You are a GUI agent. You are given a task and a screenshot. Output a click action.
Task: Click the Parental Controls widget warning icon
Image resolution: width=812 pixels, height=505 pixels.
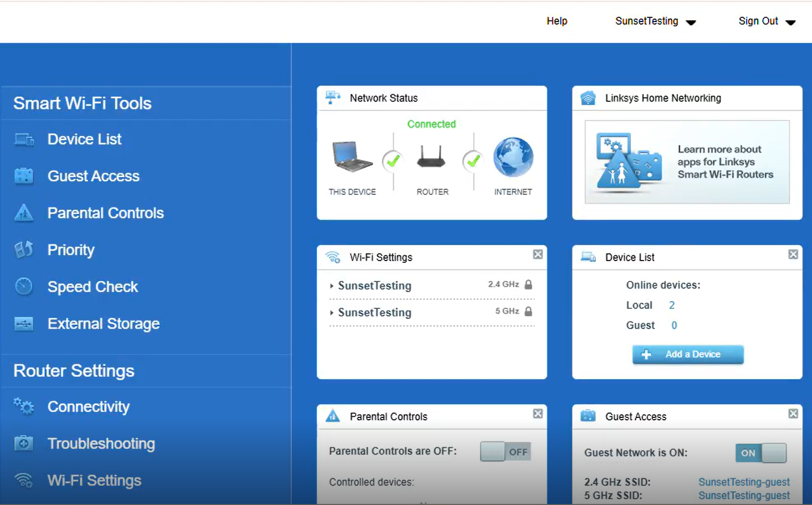332,416
